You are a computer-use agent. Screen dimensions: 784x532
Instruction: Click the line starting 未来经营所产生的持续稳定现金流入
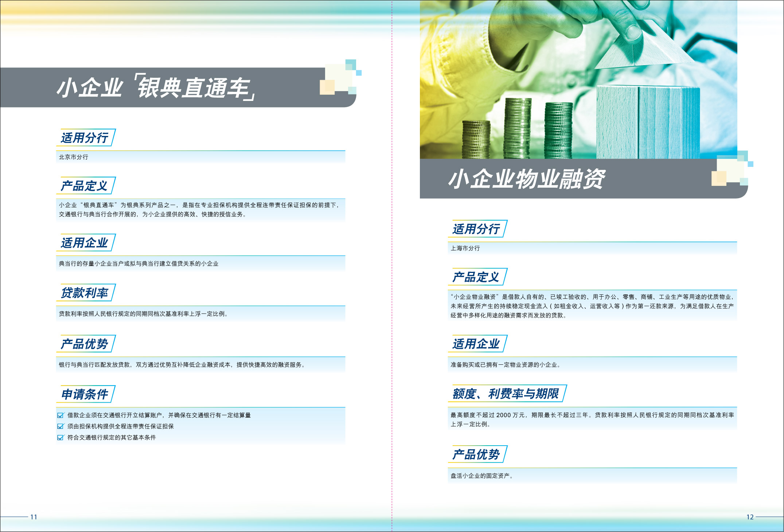pos(592,306)
